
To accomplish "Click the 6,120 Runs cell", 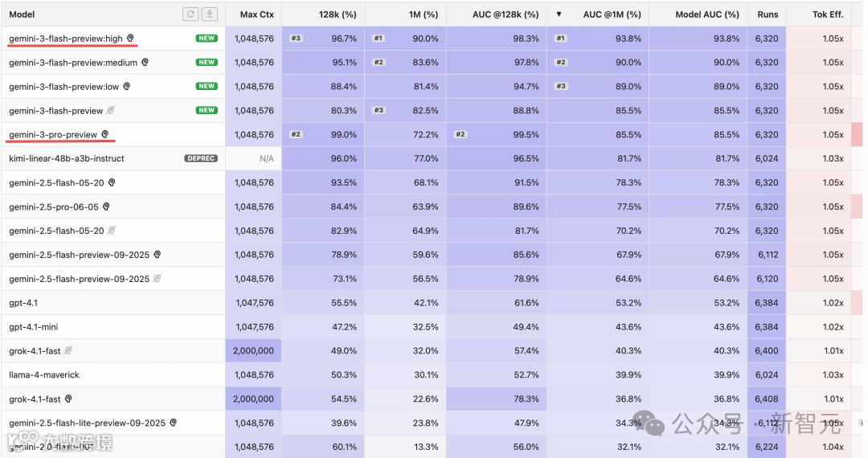I will click(x=767, y=279).
